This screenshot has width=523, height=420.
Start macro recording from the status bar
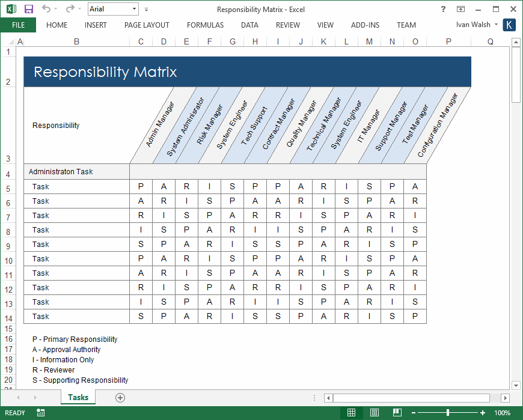click(x=40, y=413)
